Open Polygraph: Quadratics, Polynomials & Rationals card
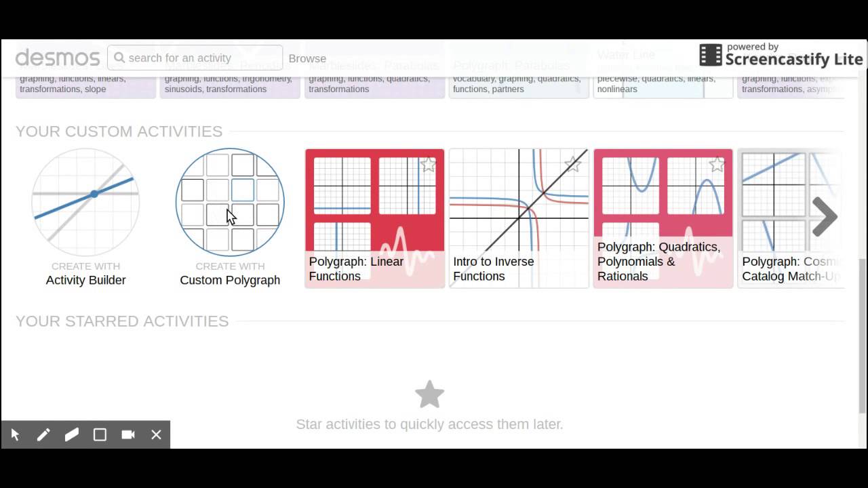Screen dimensions: 868x488 (663, 218)
